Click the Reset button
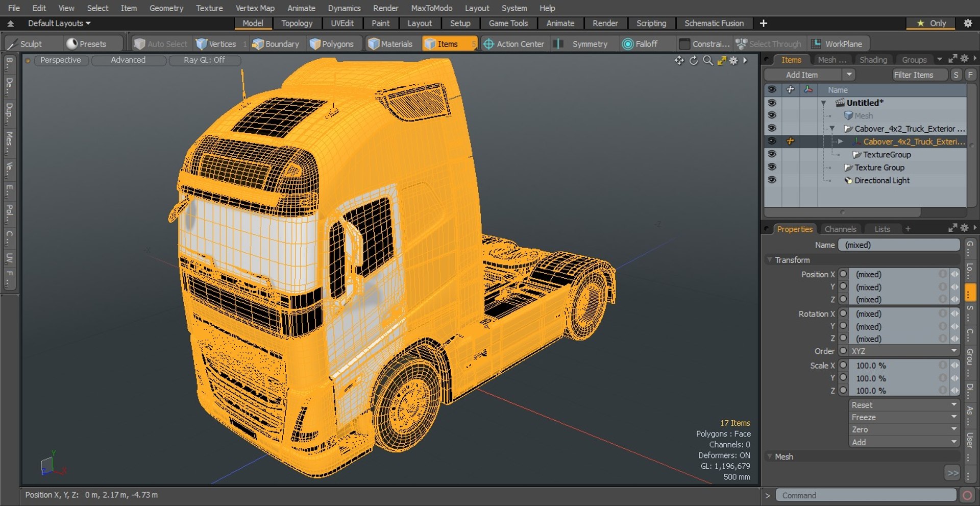 click(x=904, y=405)
